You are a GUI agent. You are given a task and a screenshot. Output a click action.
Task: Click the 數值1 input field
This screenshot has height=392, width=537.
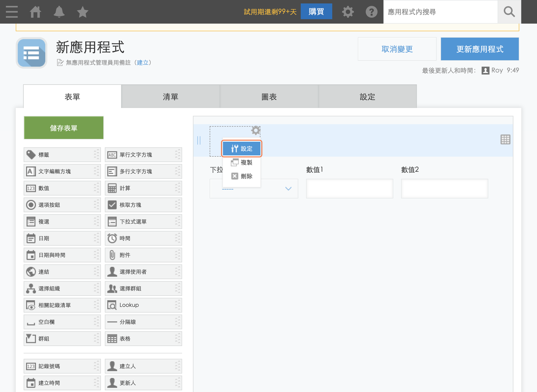[x=349, y=189]
